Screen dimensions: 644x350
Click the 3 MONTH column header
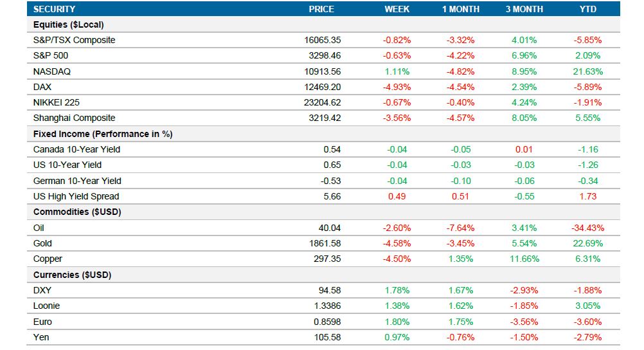pos(524,9)
